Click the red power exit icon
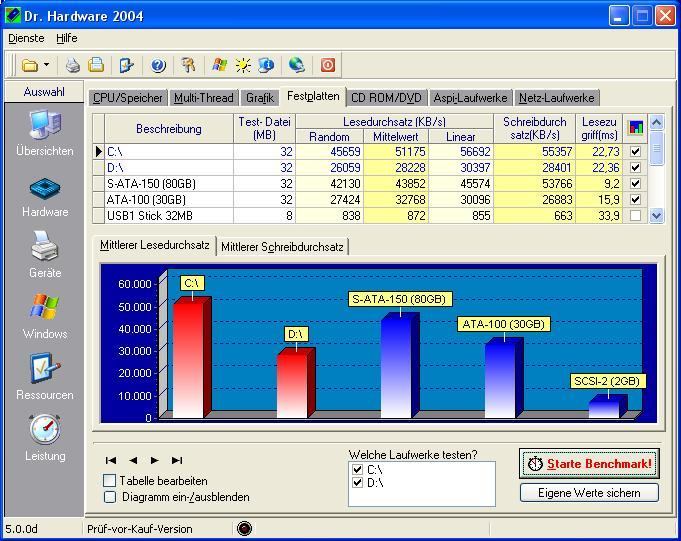Screen dimensions: 681x541 click(328, 66)
